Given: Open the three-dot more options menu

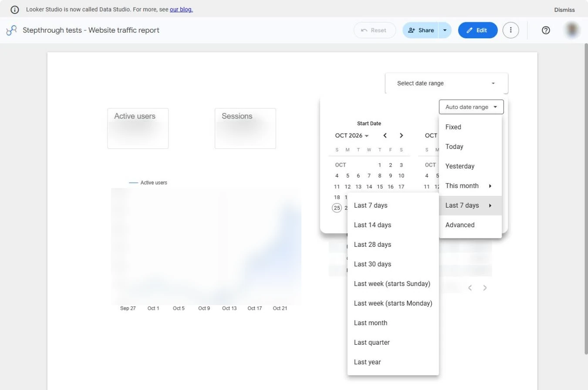Looking at the screenshot, I should click(510, 30).
